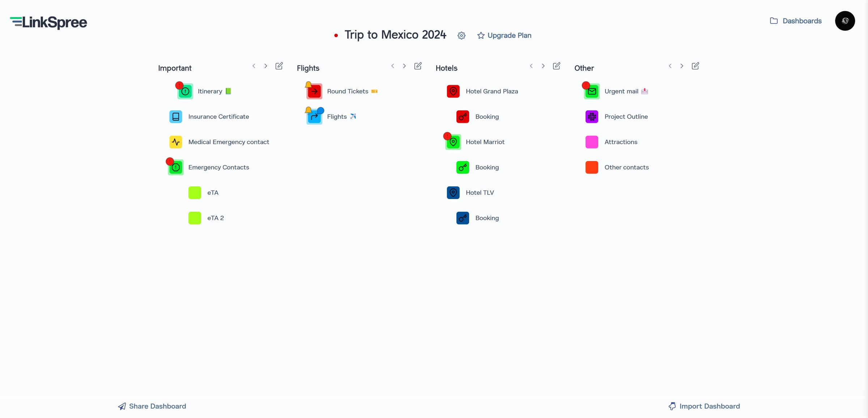Click the Flights route icon
The image size is (868, 418).
coord(314,116)
